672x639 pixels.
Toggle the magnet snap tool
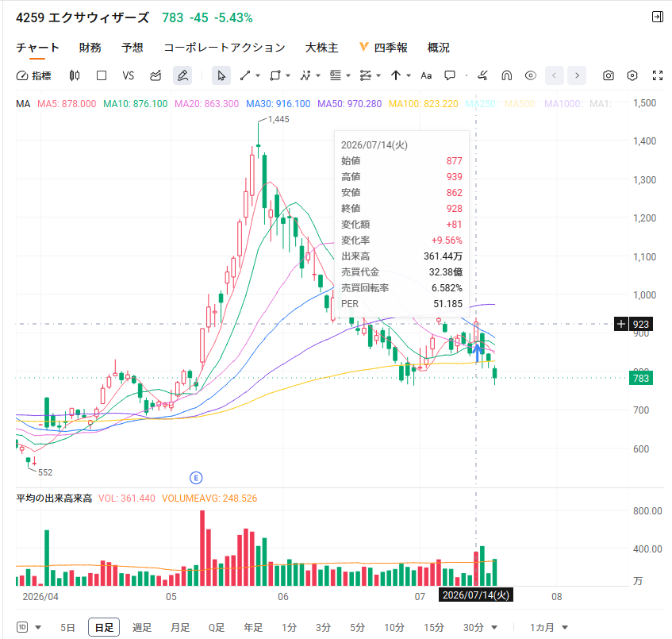(x=506, y=76)
